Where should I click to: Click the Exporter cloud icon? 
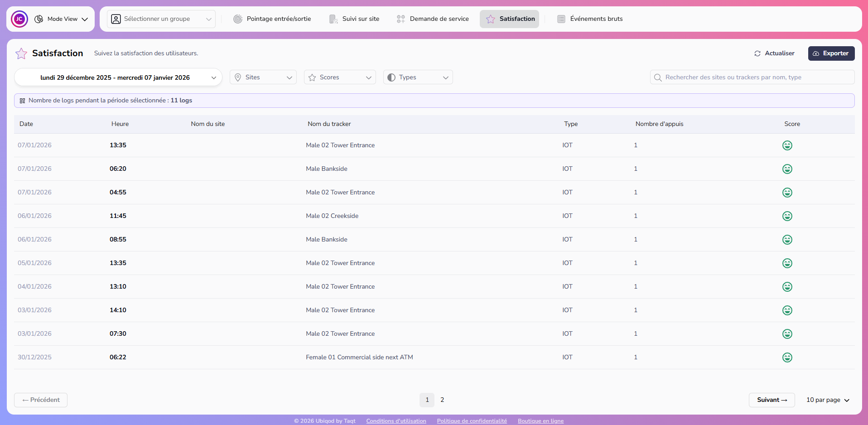pos(815,53)
